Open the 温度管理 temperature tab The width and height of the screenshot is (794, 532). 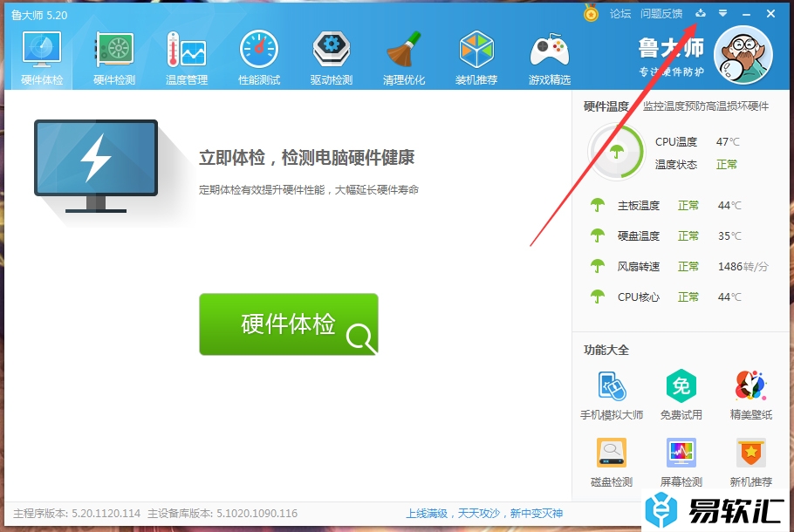[187, 58]
